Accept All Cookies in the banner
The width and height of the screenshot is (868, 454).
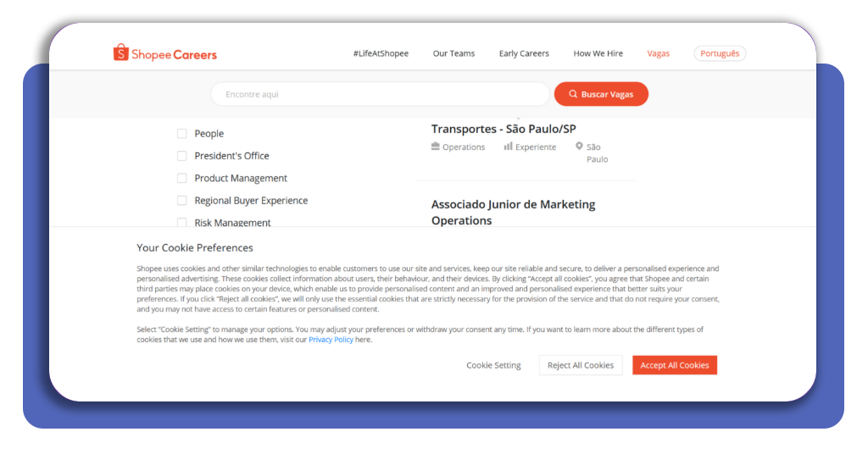coord(675,365)
